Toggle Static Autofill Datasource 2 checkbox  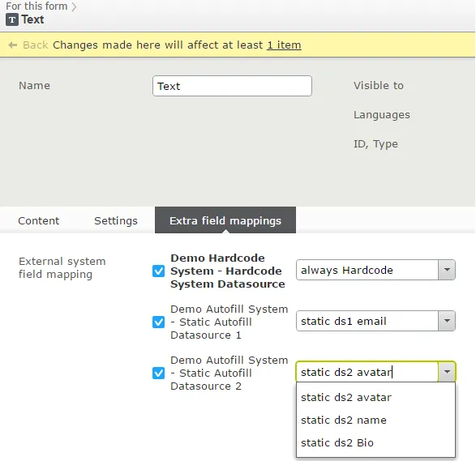(x=158, y=373)
